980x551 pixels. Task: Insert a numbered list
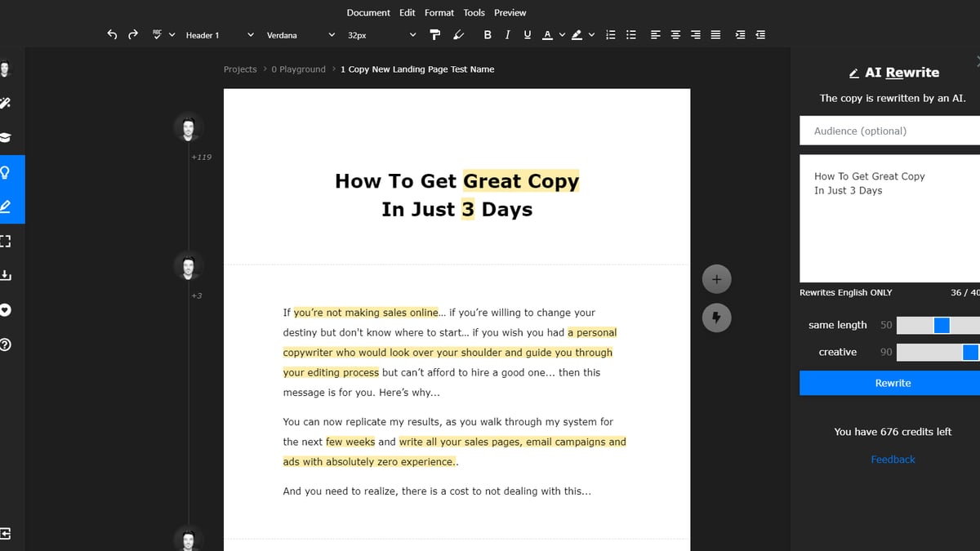point(610,35)
